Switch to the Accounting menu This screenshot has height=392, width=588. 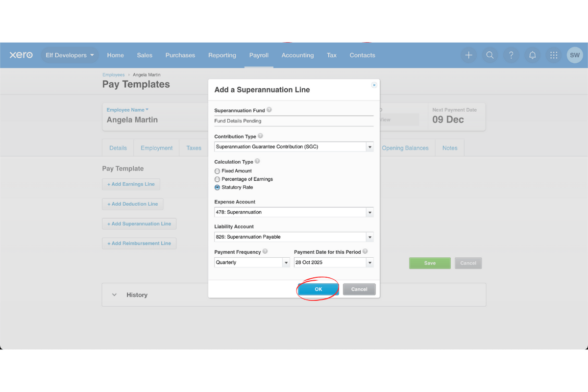[297, 55]
